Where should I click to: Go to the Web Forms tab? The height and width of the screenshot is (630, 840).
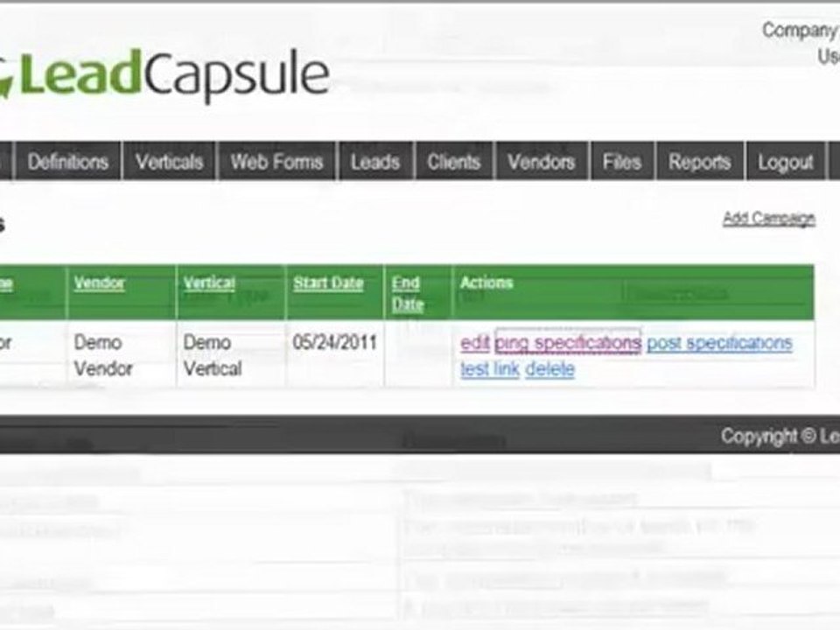pyautogui.click(x=276, y=161)
